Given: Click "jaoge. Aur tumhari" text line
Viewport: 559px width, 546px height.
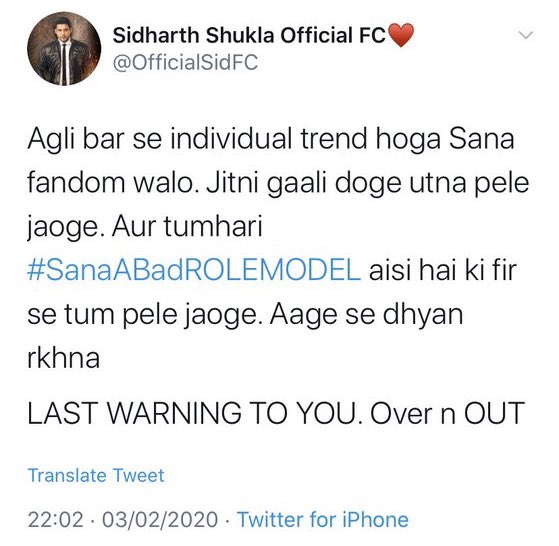Looking at the screenshot, I should (145, 227).
